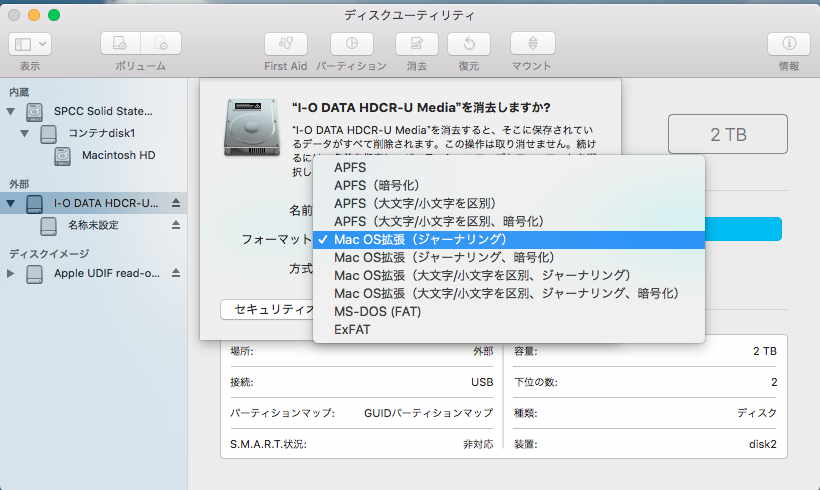Click the 名称未設定 volume icon
This screenshot has height=490, width=820.
(49, 226)
